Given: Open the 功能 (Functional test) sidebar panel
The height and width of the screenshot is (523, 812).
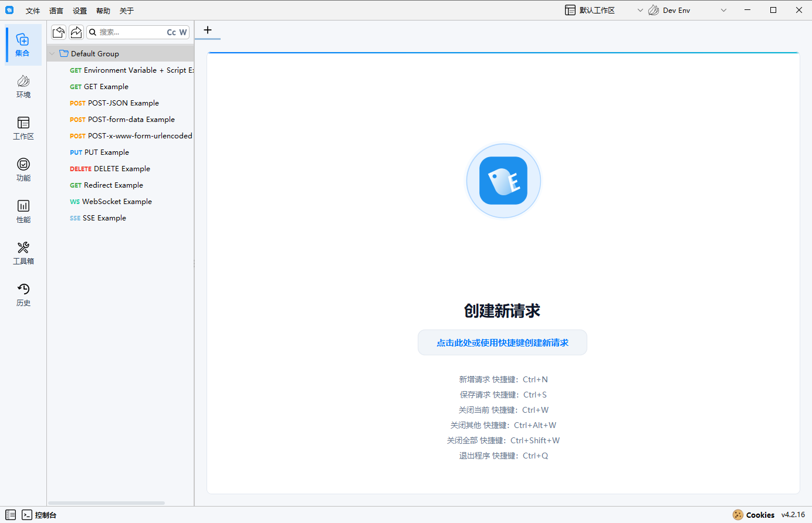Looking at the screenshot, I should coord(23,169).
